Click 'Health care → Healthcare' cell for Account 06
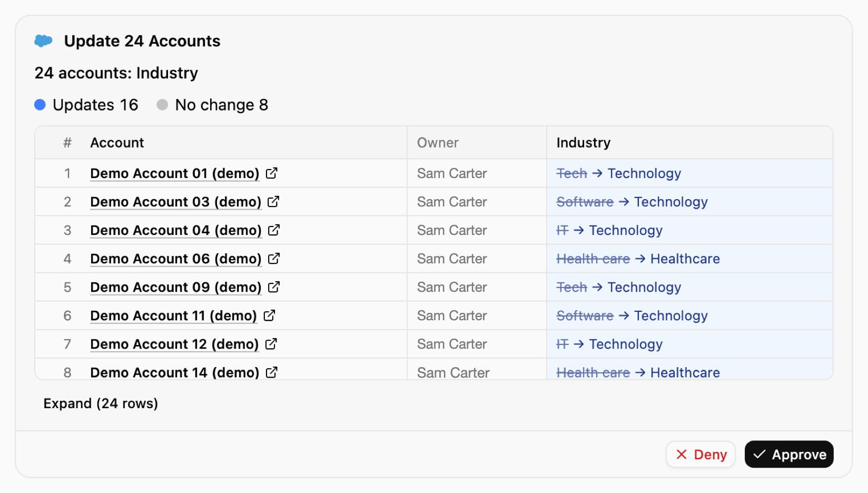The height and width of the screenshot is (493, 868). pyautogui.click(x=690, y=259)
